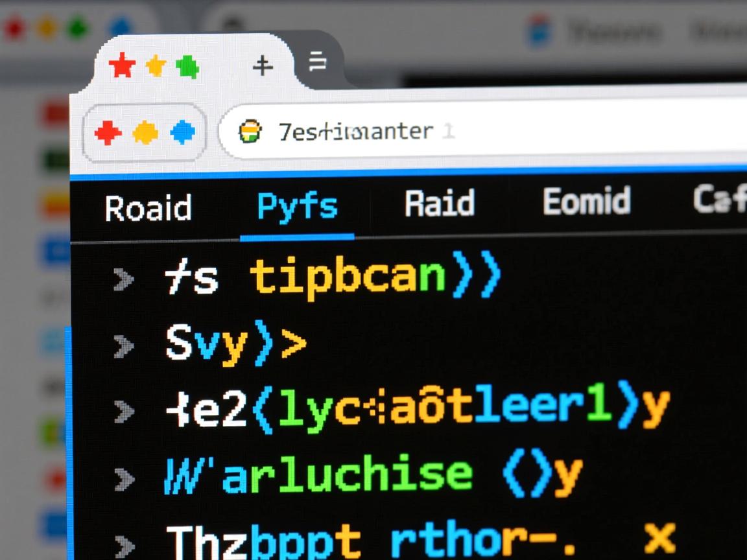
Task: Click the red star icon in the browser tab
Action: [x=121, y=65]
